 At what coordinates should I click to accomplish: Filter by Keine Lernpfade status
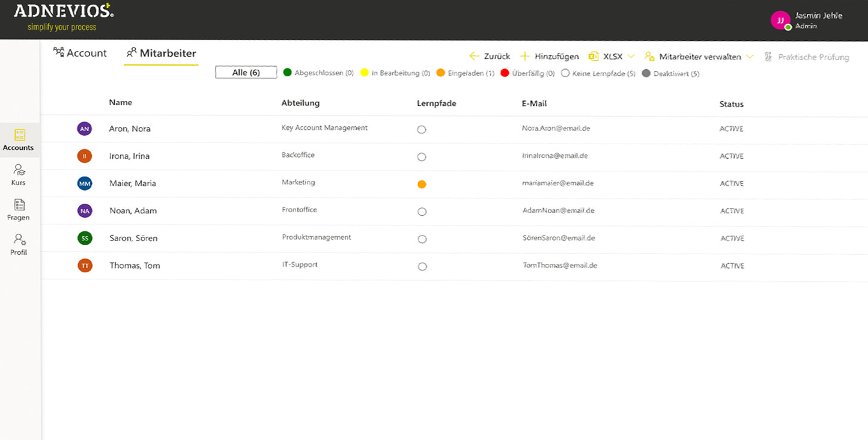[598, 73]
